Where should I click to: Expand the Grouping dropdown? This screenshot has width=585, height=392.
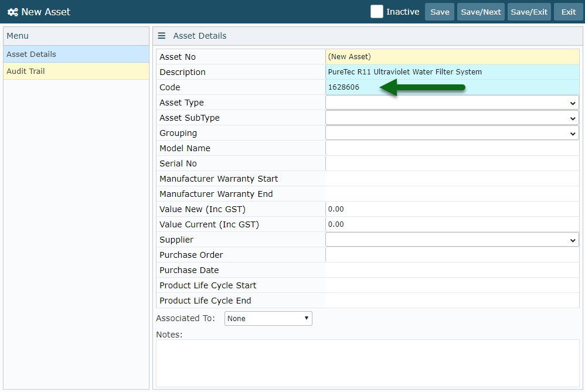[x=452, y=133]
